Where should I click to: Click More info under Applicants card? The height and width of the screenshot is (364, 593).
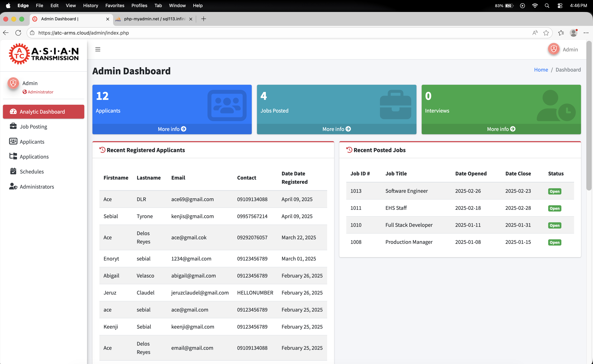(x=172, y=129)
